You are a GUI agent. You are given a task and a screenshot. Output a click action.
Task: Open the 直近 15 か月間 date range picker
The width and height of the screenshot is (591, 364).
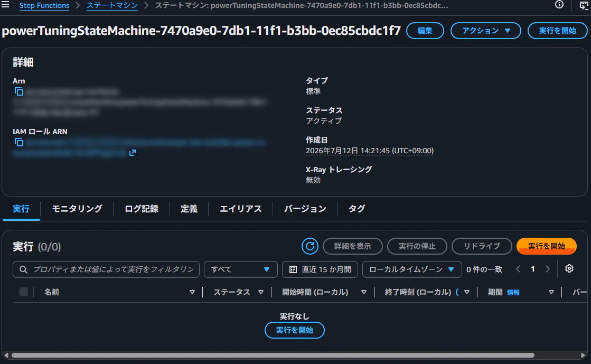[x=320, y=269]
